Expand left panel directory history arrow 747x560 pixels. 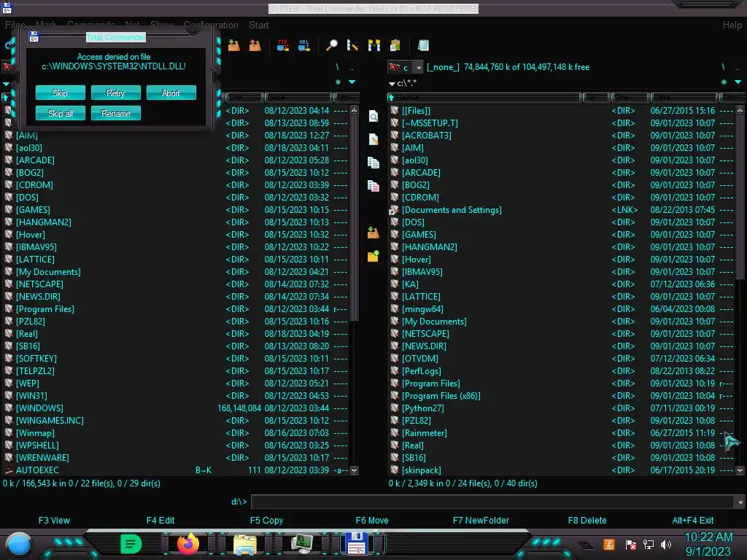[x=352, y=82]
